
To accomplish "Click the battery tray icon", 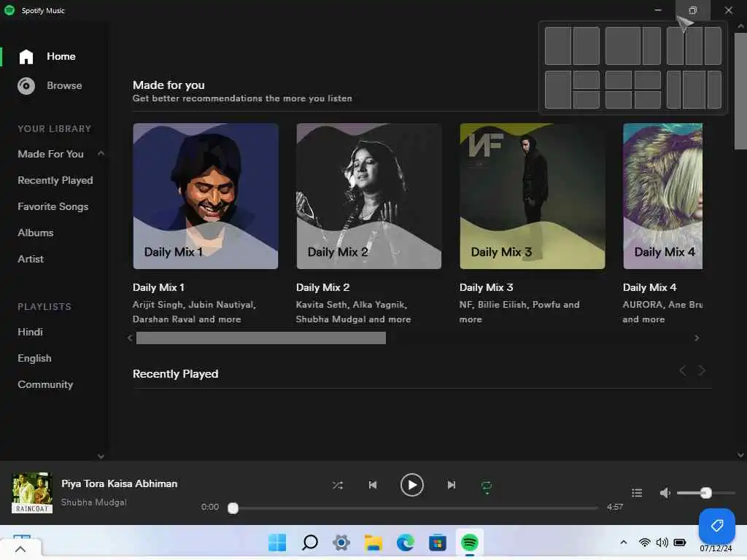I will pyautogui.click(x=680, y=542).
